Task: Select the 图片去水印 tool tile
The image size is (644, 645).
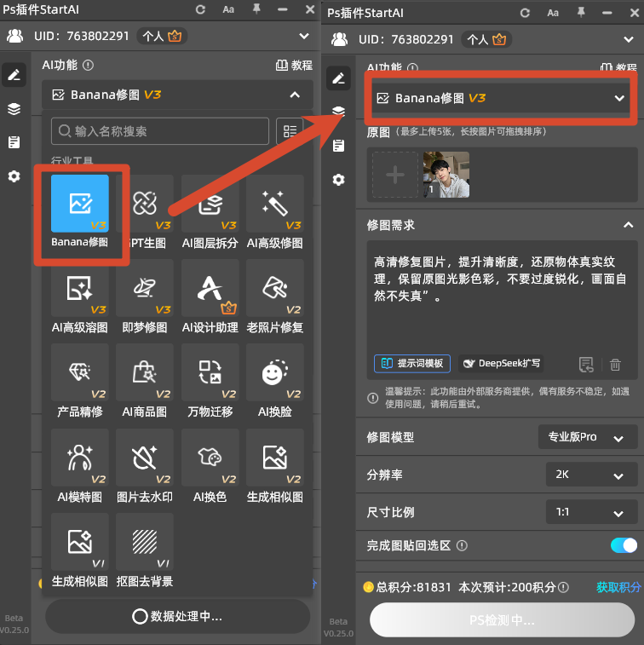Action: click(x=145, y=458)
